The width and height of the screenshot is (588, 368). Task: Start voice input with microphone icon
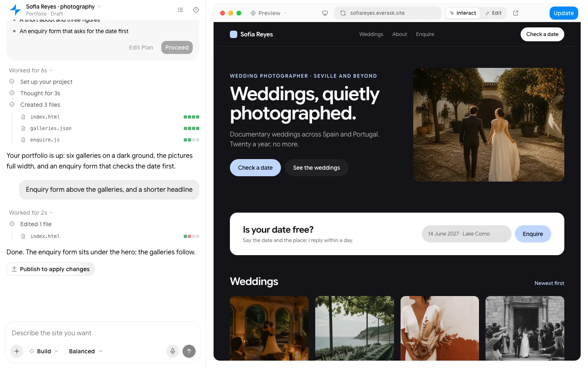click(x=173, y=351)
